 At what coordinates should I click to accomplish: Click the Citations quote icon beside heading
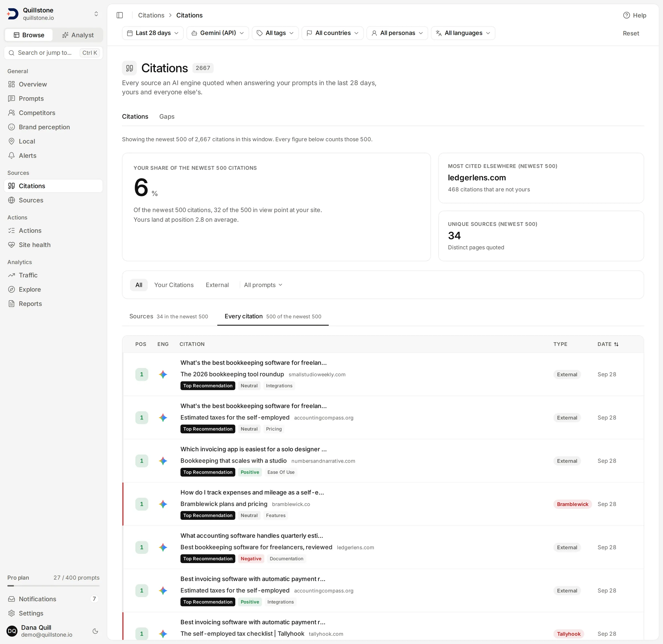[129, 68]
